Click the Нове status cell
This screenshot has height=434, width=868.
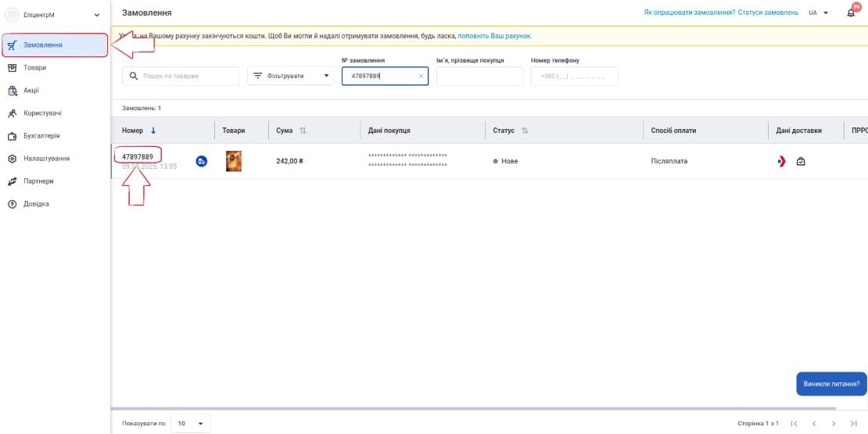[x=505, y=161]
